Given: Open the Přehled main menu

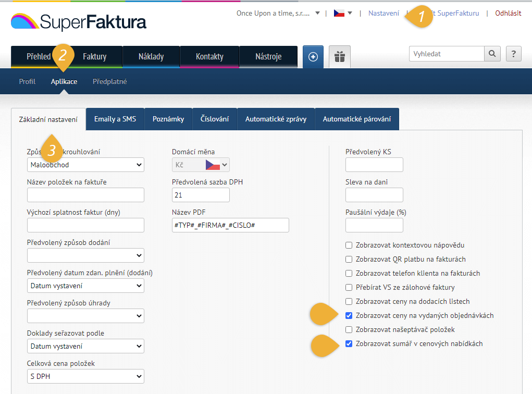Looking at the screenshot, I should click(x=39, y=57).
